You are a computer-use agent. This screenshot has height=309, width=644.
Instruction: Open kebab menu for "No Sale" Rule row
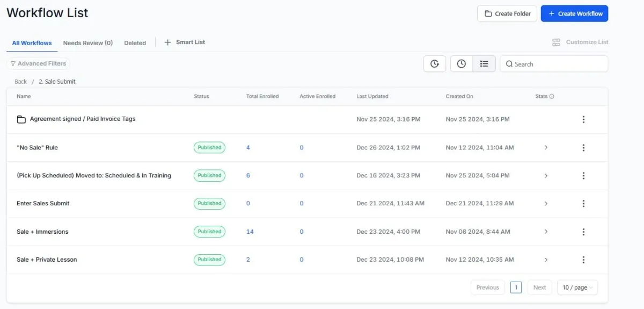[x=583, y=147]
